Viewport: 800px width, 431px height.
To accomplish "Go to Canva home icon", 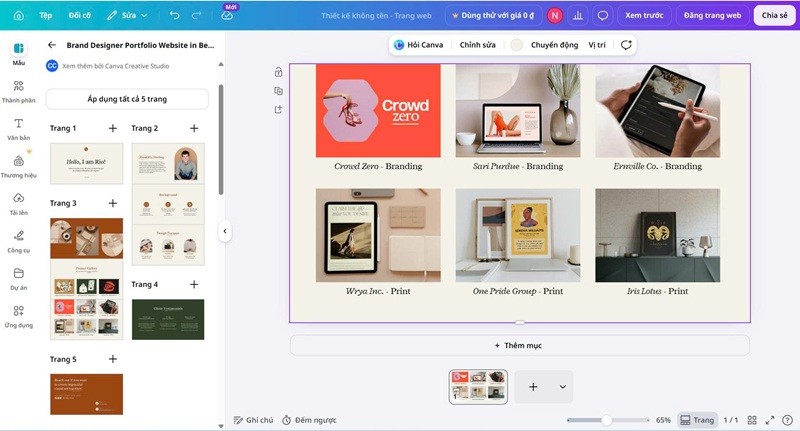I will (x=18, y=15).
